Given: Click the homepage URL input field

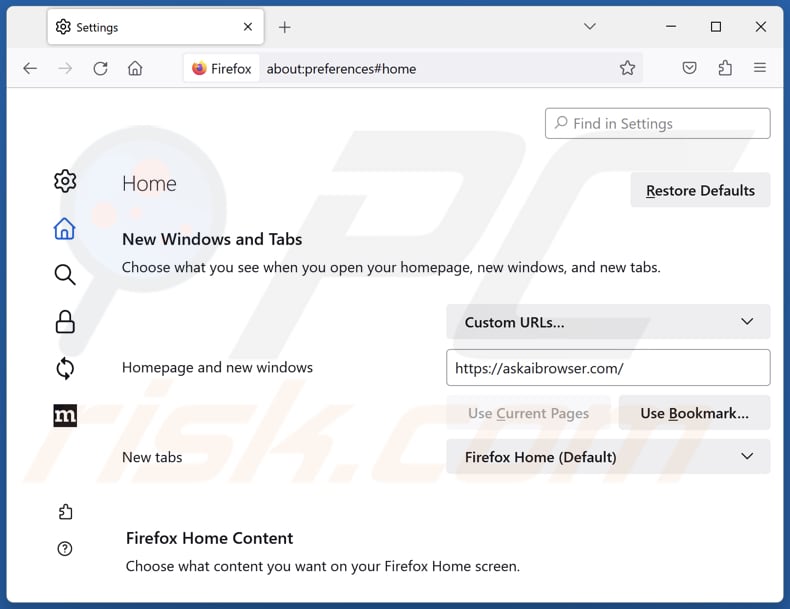Looking at the screenshot, I should pyautogui.click(x=608, y=368).
